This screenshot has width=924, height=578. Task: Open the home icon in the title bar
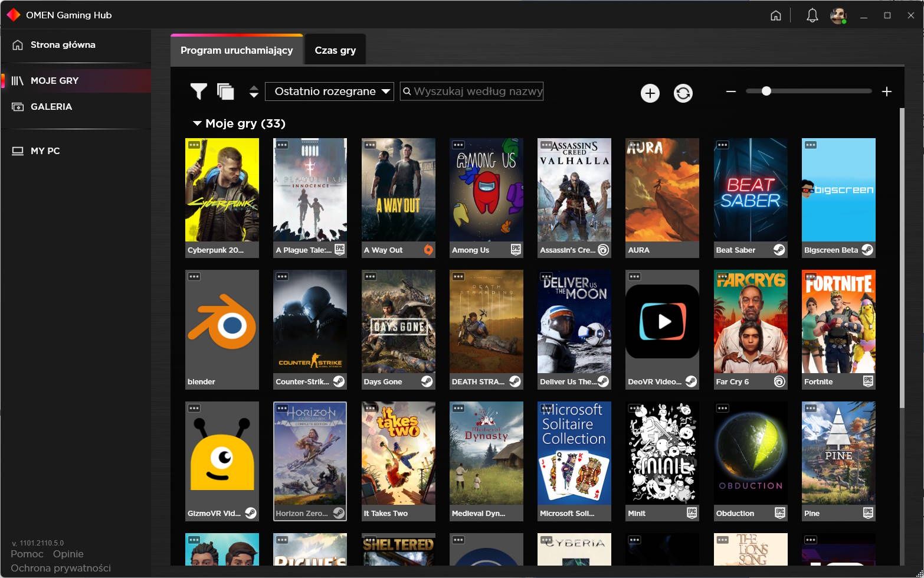click(x=776, y=15)
